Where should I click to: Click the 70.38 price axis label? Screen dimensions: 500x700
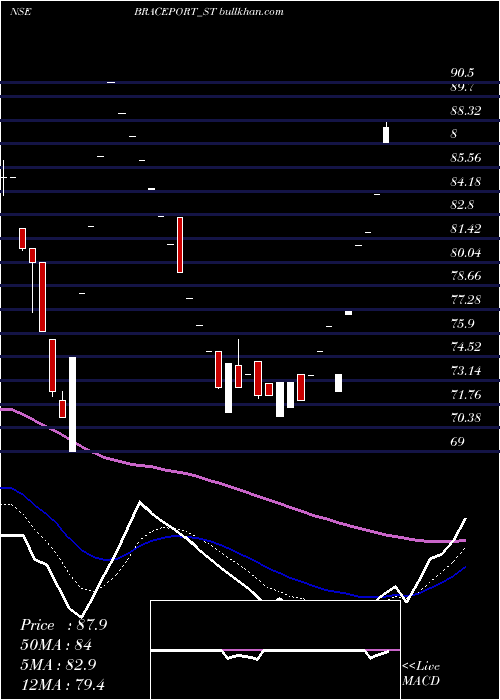point(466,418)
